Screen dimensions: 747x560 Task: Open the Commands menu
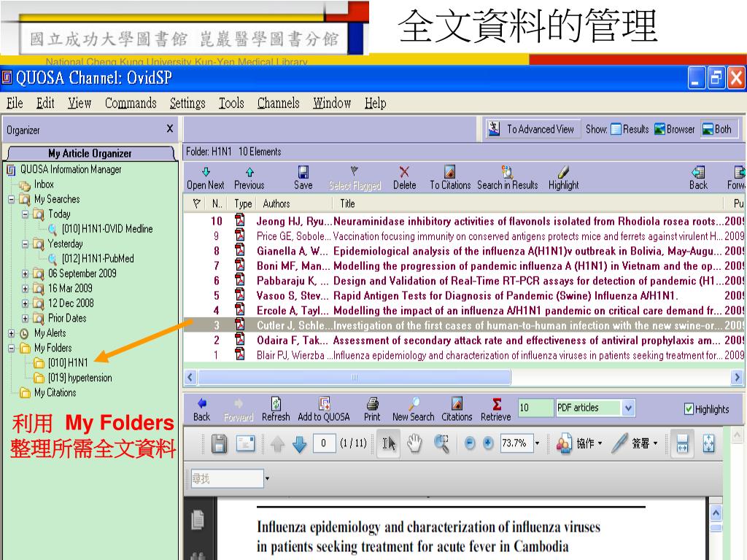tap(131, 103)
